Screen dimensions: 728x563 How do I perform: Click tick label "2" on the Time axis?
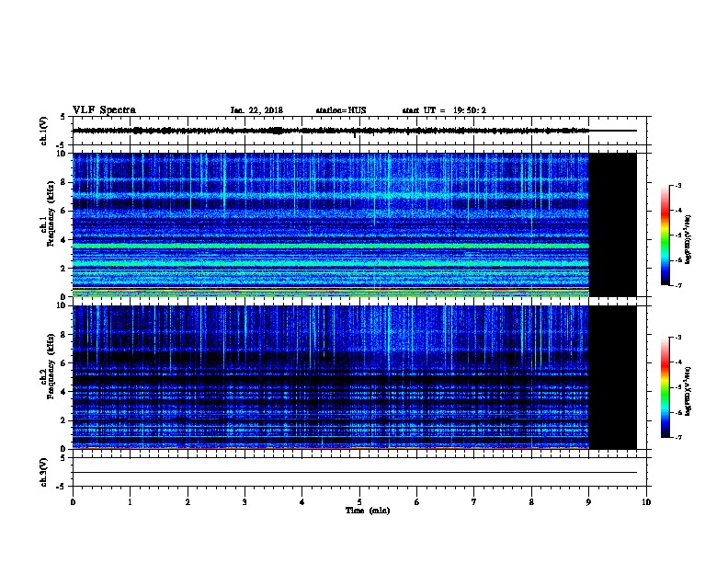(188, 502)
